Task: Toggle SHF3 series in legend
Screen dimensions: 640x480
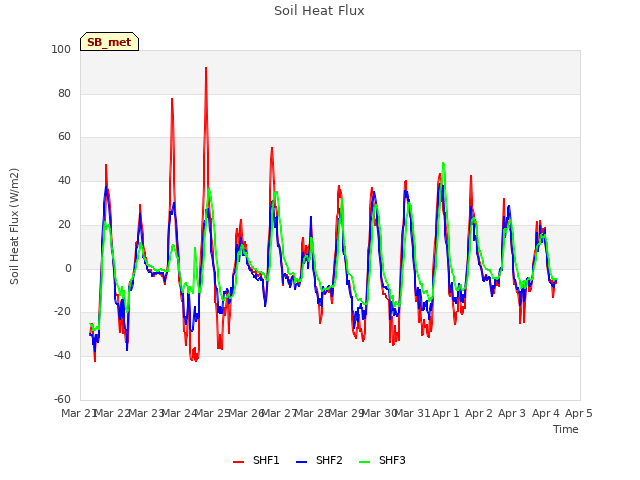Action: pyautogui.click(x=382, y=460)
